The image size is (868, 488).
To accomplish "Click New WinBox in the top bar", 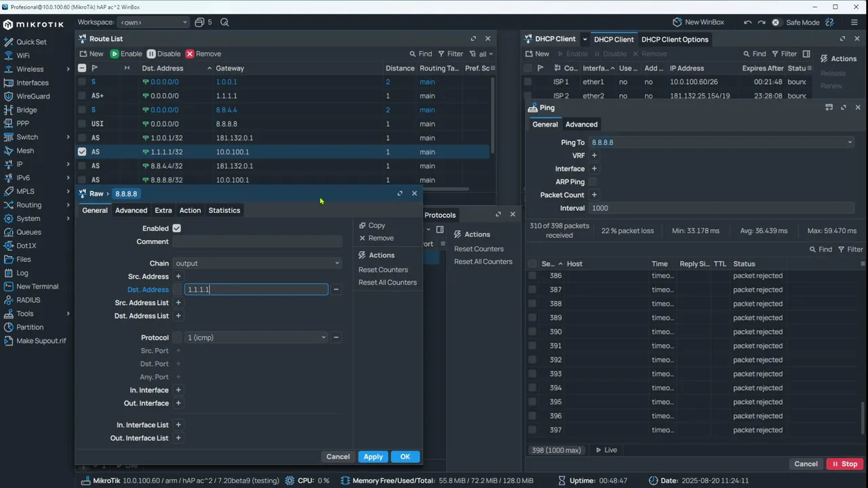I will (698, 22).
